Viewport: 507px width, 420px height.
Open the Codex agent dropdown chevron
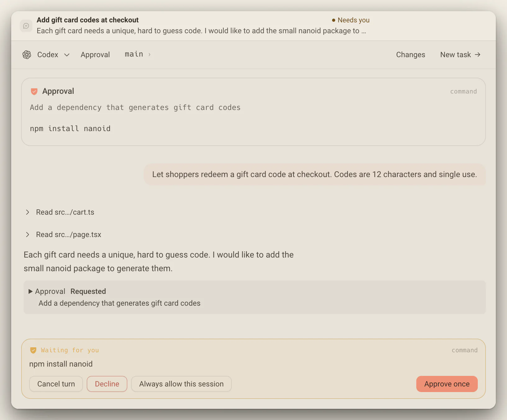point(67,55)
